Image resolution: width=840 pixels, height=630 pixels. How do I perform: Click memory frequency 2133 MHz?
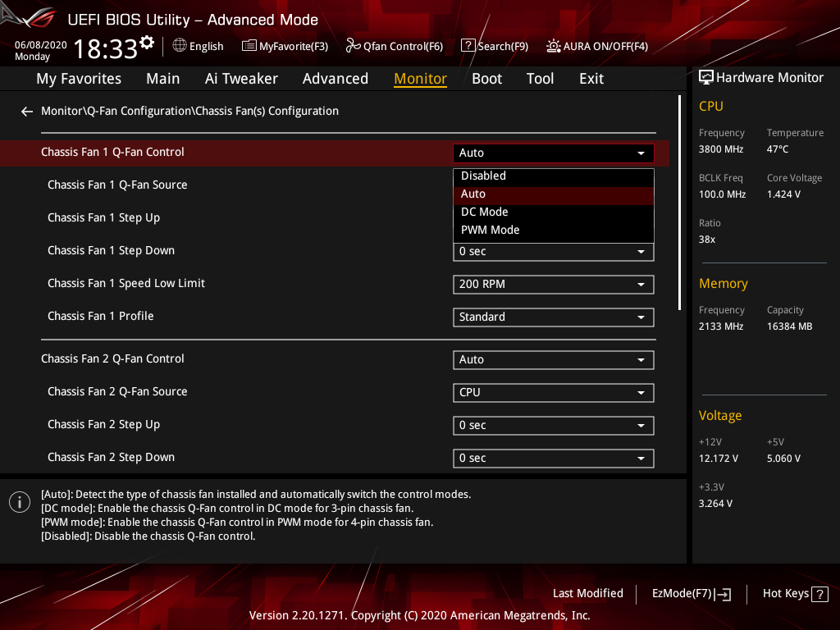click(720, 326)
